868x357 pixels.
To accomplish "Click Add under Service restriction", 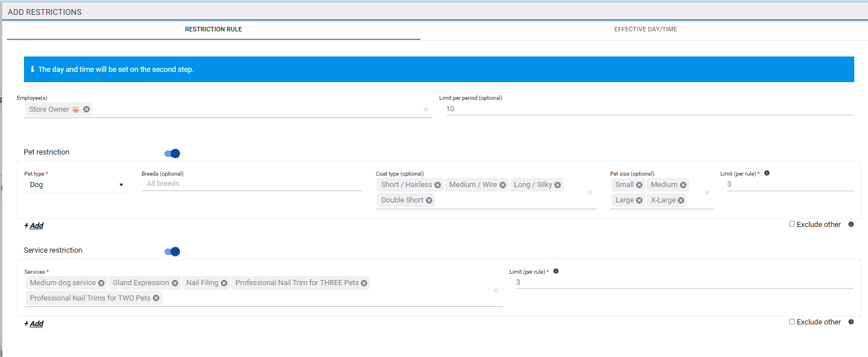I will click(34, 324).
